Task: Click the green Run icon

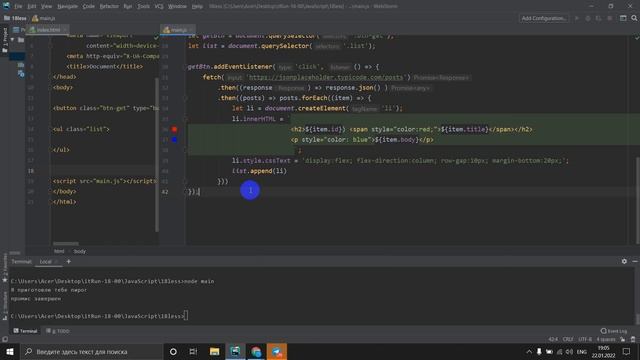Action: click(x=577, y=18)
